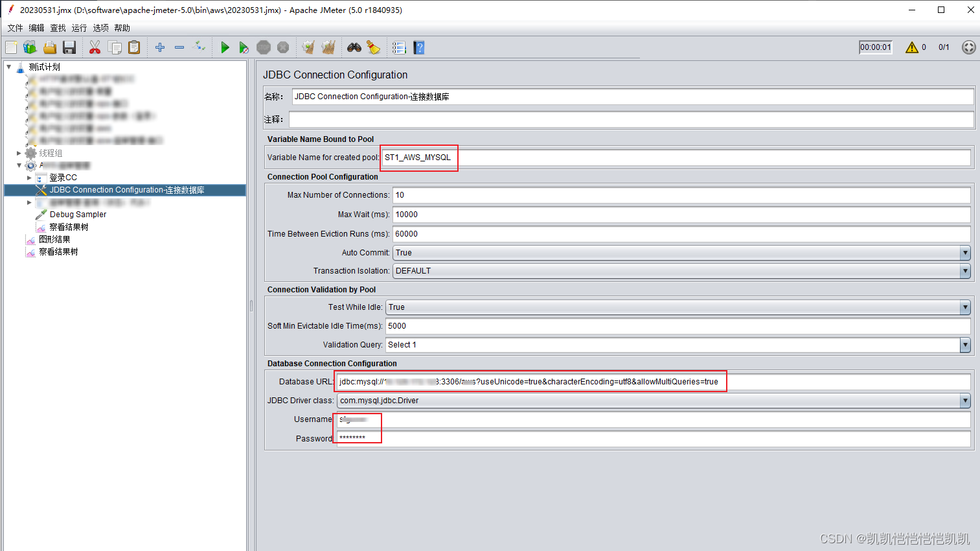
Task: Click the 0/1 thread count indicator
Action: point(944,47)
